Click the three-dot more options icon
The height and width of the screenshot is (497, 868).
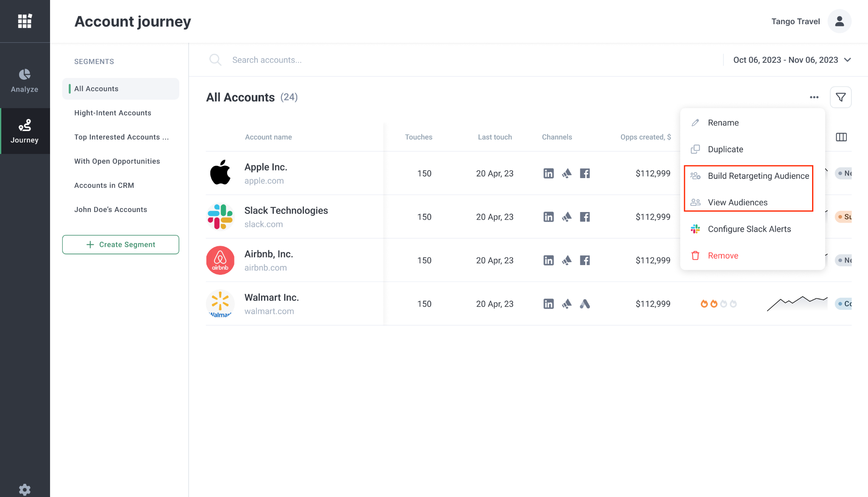coord(814,98)
